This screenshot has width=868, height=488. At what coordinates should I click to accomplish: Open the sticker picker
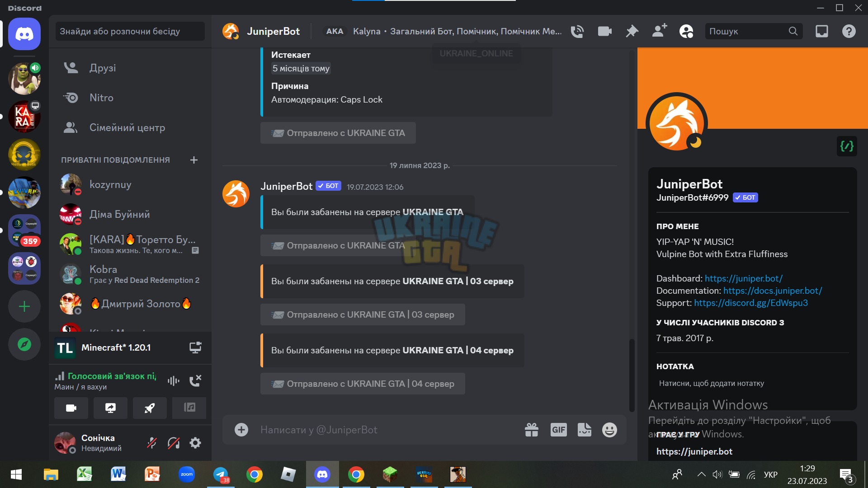point(585,430)
